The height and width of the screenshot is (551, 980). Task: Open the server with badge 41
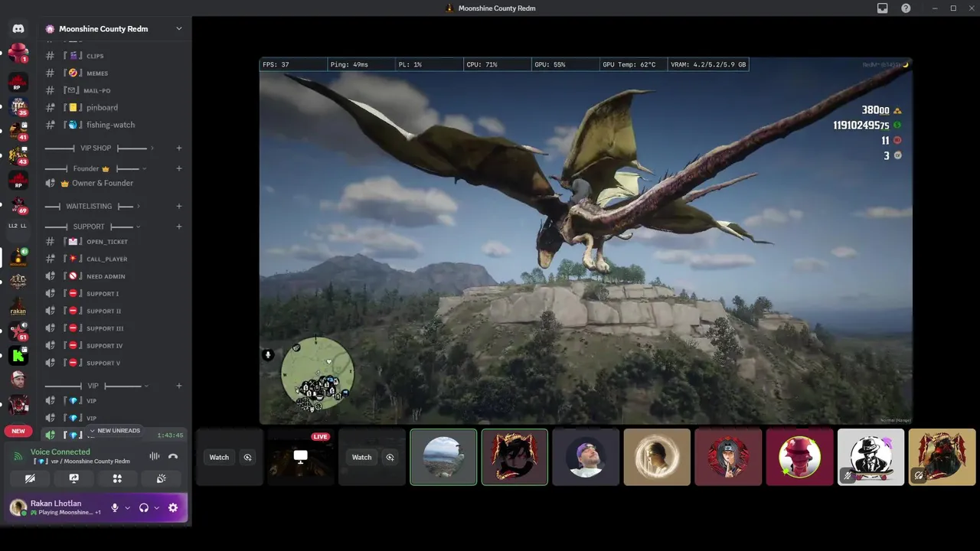coord(18,131)
